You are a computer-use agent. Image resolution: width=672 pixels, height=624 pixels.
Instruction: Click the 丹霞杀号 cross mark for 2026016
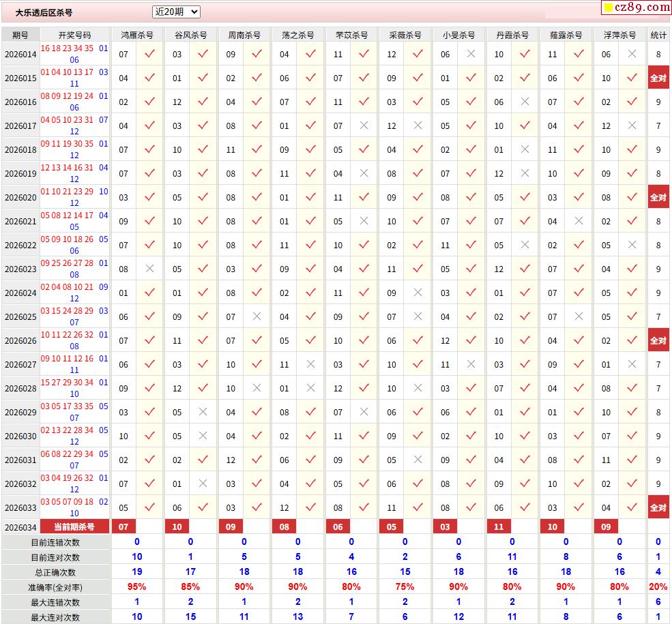[x=524, y=102]
